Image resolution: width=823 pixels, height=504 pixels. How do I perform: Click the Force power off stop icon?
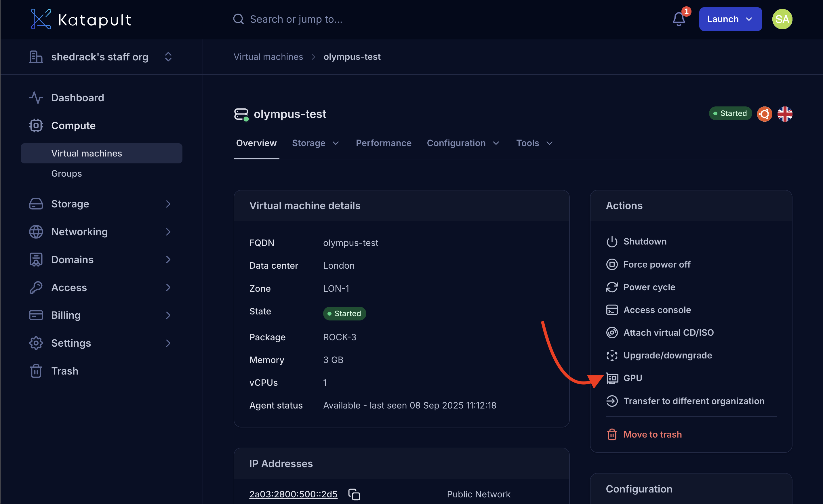pos(611,264)
